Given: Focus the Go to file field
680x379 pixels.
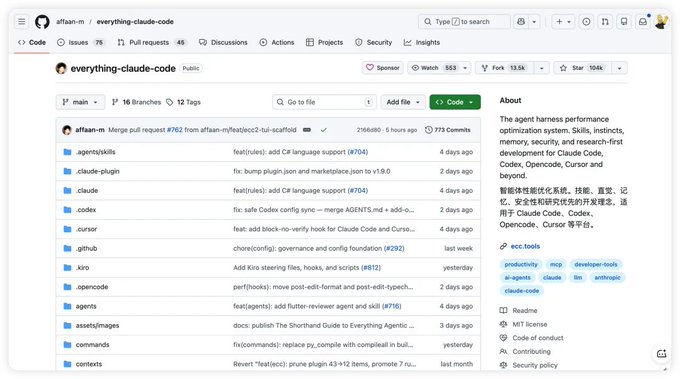Looking at the screenshot, I should (324, 102).
